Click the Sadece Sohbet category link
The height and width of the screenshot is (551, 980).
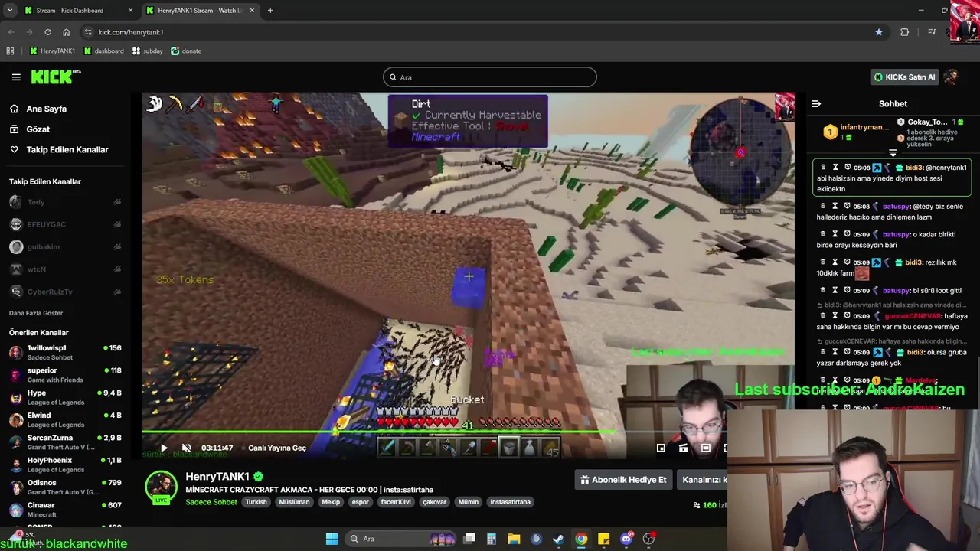(211, 502)
